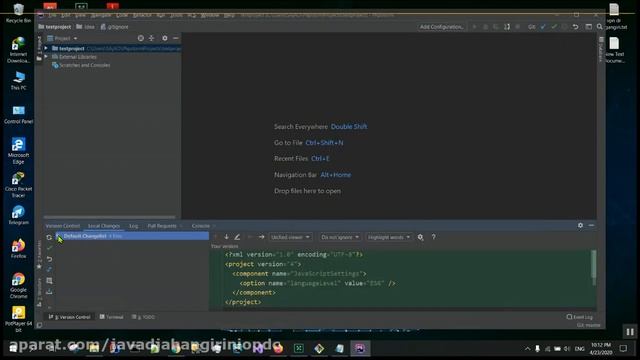Locate file using Project panel target icon
This screenshot has height=360, width=640.
point(141,38)
